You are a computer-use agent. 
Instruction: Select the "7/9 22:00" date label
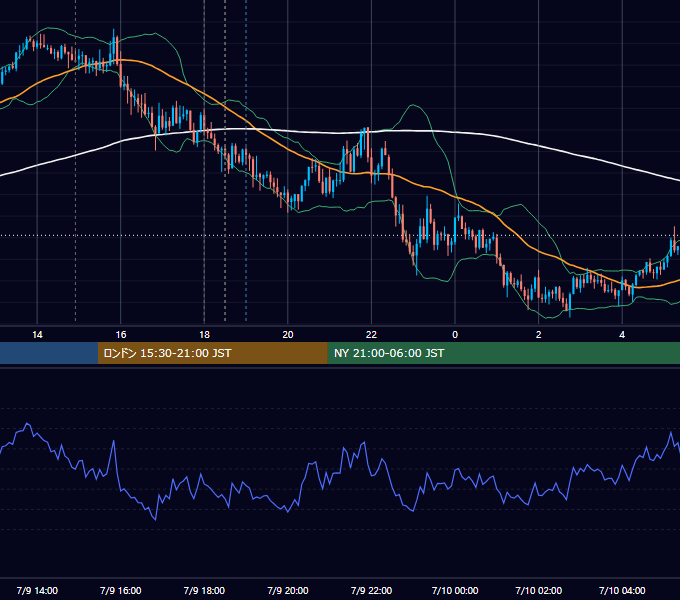371,590
